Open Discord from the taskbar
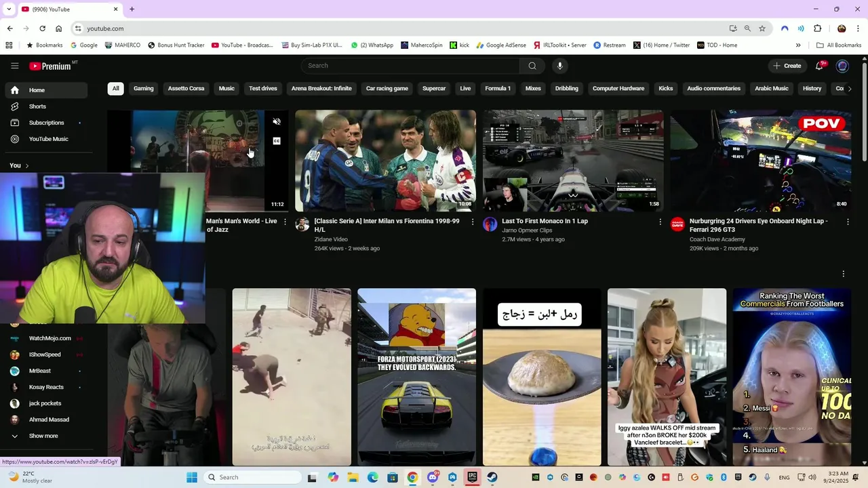The image size is (868, 488). pos(433,477)
